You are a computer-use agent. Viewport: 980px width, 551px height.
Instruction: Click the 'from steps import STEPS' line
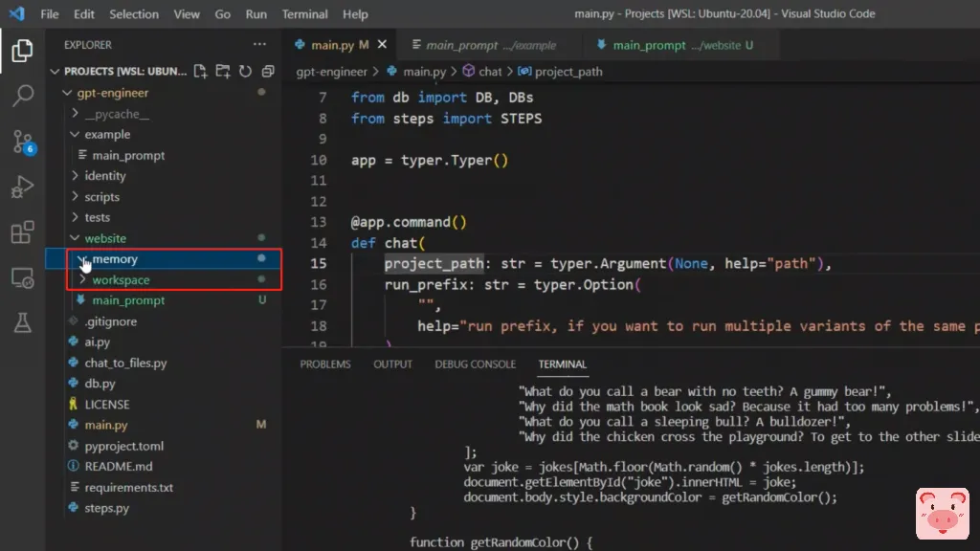(446, 119)
